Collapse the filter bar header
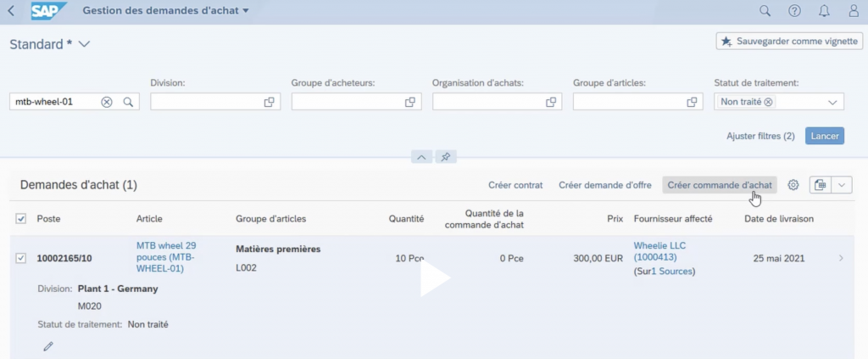This screenshot has width=868, height=359. [422, 157]
